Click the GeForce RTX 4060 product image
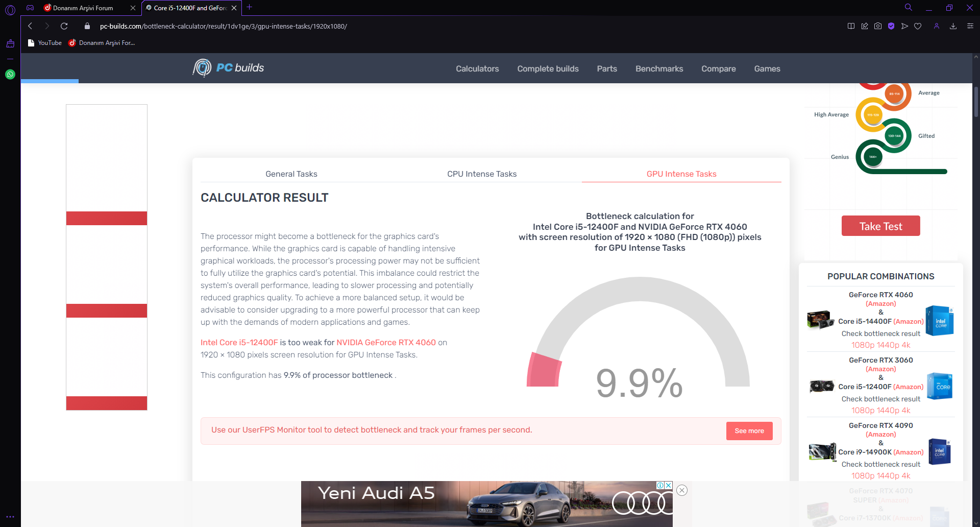This screenshot has height=527, width=980. click(821, 320)
